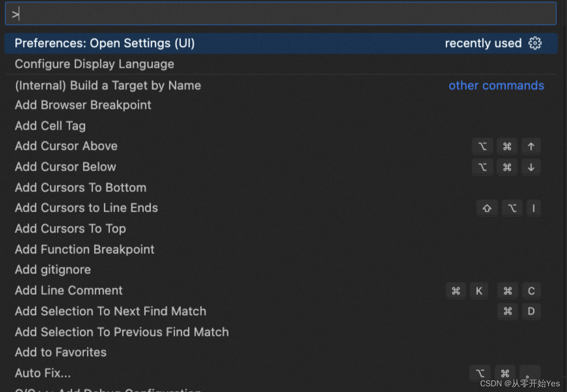Click the Option key badge for Add Cursor Above
Viewport: 567px width, 392px height.
coord(482,146)
